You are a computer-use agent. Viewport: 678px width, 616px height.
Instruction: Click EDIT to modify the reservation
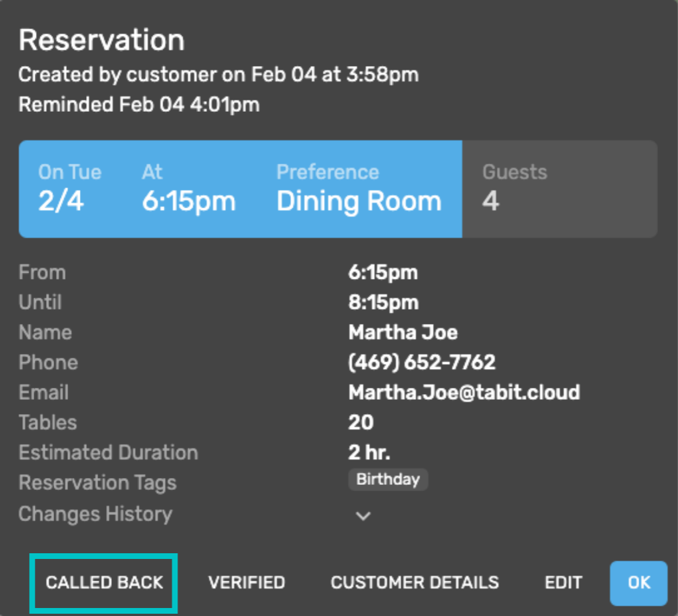click(x=563, y=583)
